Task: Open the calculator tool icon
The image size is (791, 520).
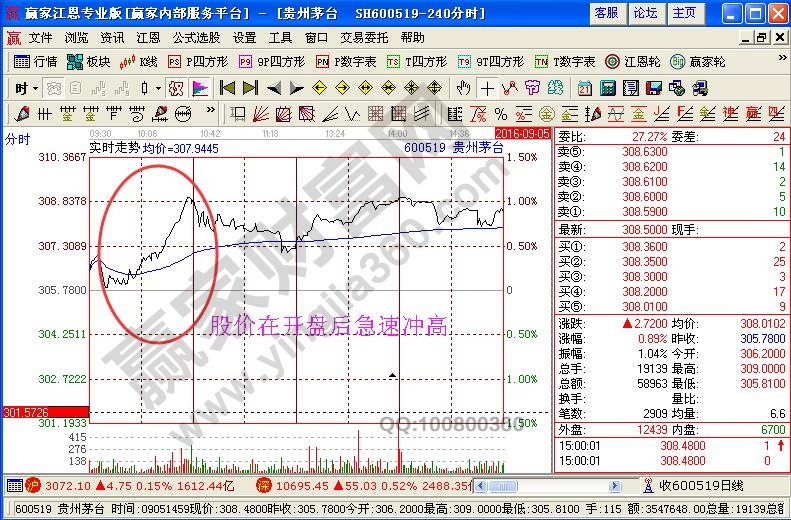Action: tap(607, 88)
